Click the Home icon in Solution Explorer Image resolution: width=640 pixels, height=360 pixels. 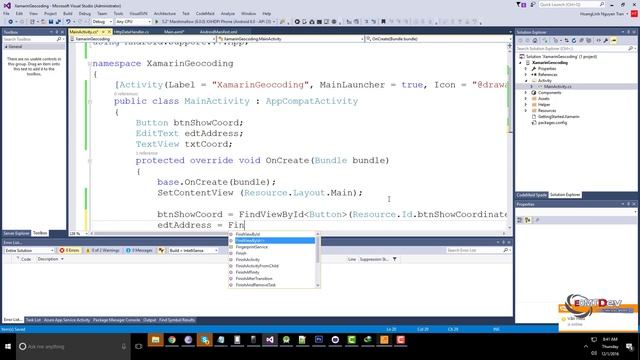coord(535,40)
